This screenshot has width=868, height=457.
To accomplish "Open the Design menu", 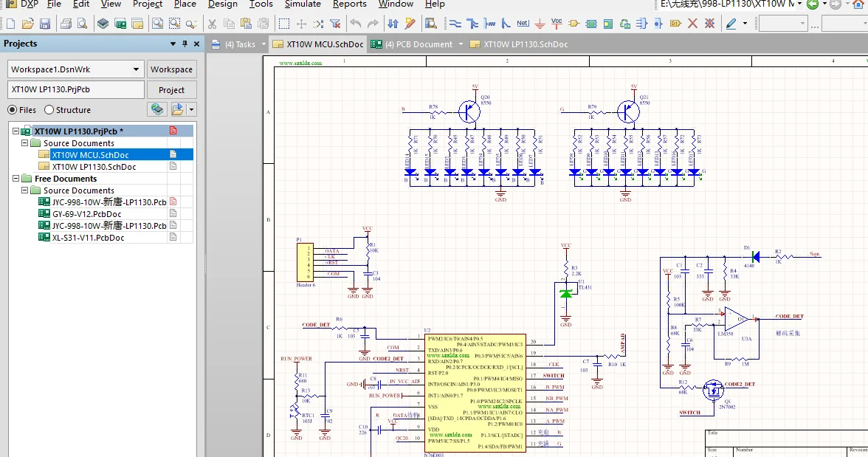I will (x=223, y=4).
